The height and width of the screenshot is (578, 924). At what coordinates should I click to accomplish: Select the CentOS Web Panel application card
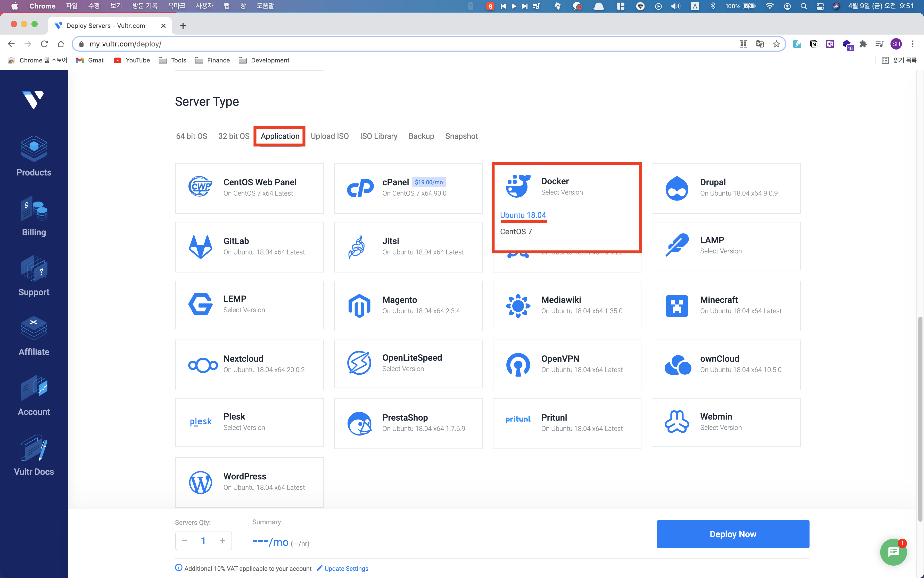point(249,188)
